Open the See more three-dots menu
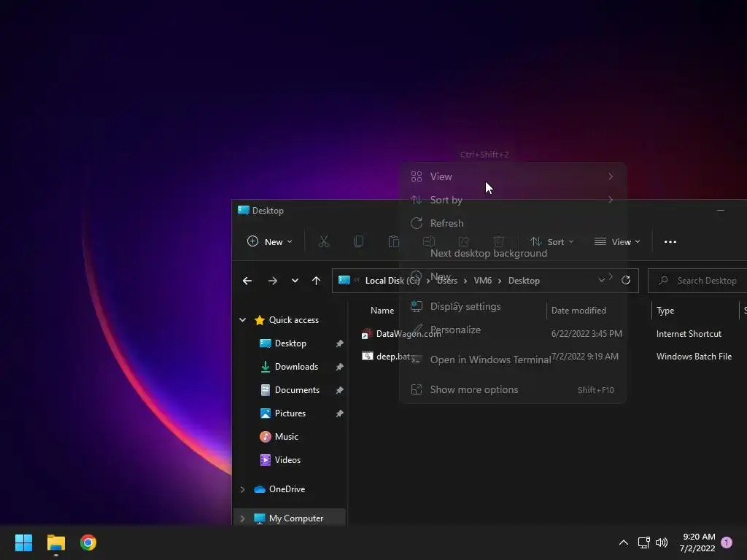 pos(670,242)
